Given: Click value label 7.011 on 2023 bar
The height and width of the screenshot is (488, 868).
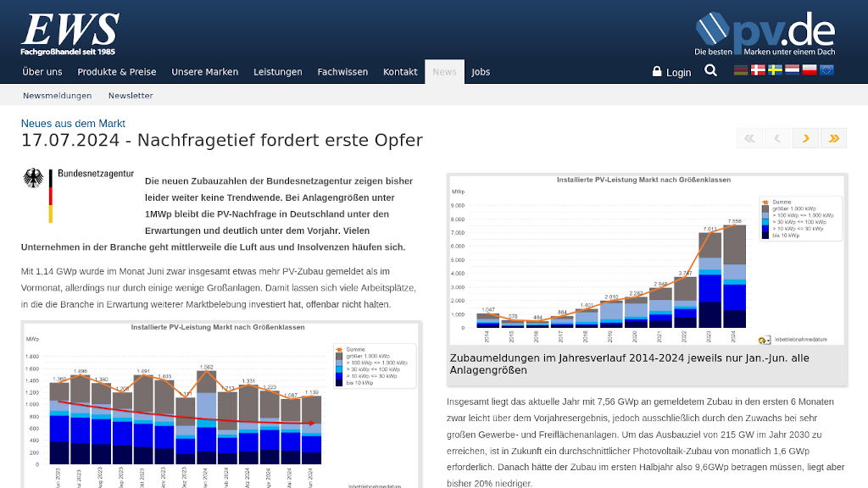Looking at the screenshot, I should tap(710, 229).
